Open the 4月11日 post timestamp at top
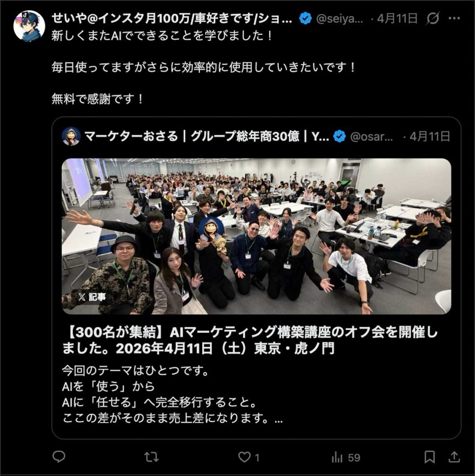This screenshot has height=476, width=475. (x=397, y=19)
